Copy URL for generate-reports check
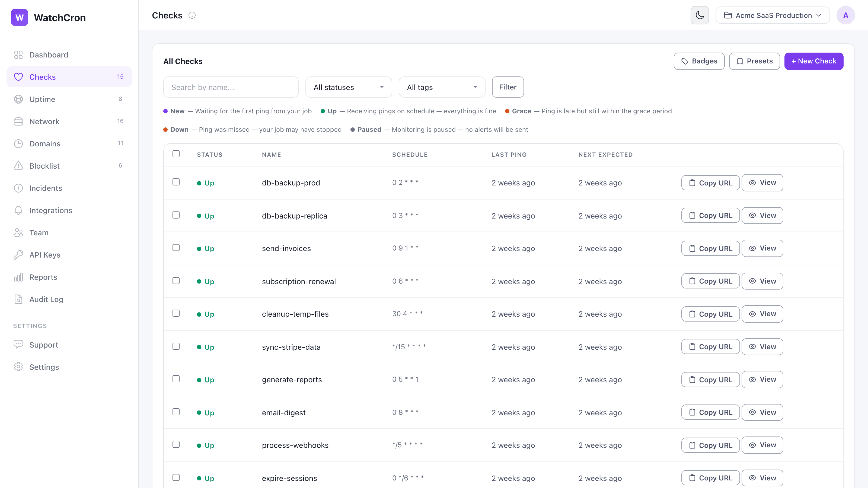This screenshot has width=868, height=488. pyautogui.click(x=710, y=380)
